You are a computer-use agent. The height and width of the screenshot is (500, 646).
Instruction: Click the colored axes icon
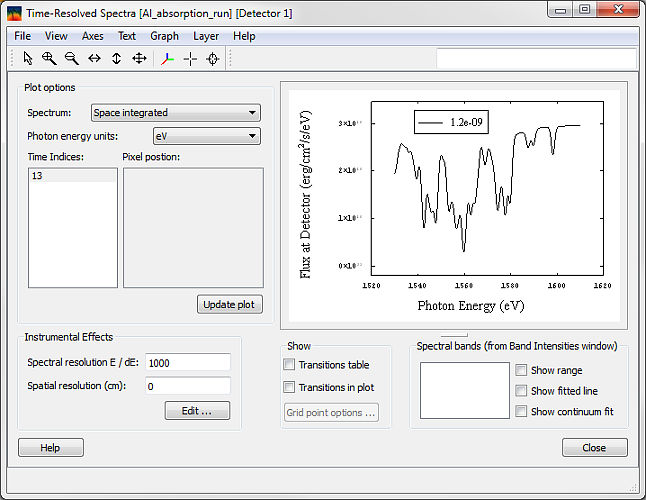tap(166, 59)
